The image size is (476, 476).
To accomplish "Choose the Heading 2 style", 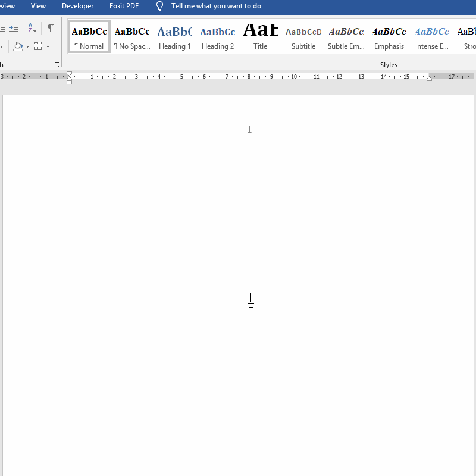I will (x=218, y=37).
